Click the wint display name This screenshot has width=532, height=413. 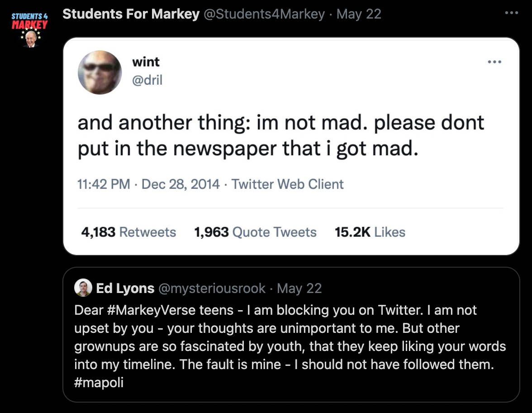tap(146, 62)
